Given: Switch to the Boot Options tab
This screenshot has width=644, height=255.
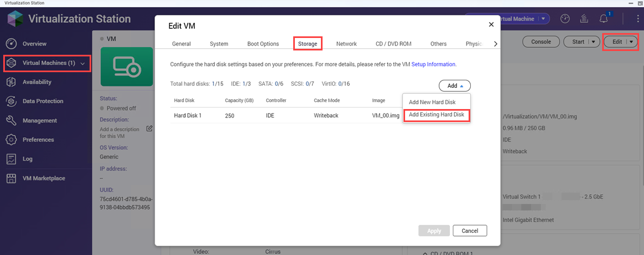Looking at the screenshot, I should 263,43.
